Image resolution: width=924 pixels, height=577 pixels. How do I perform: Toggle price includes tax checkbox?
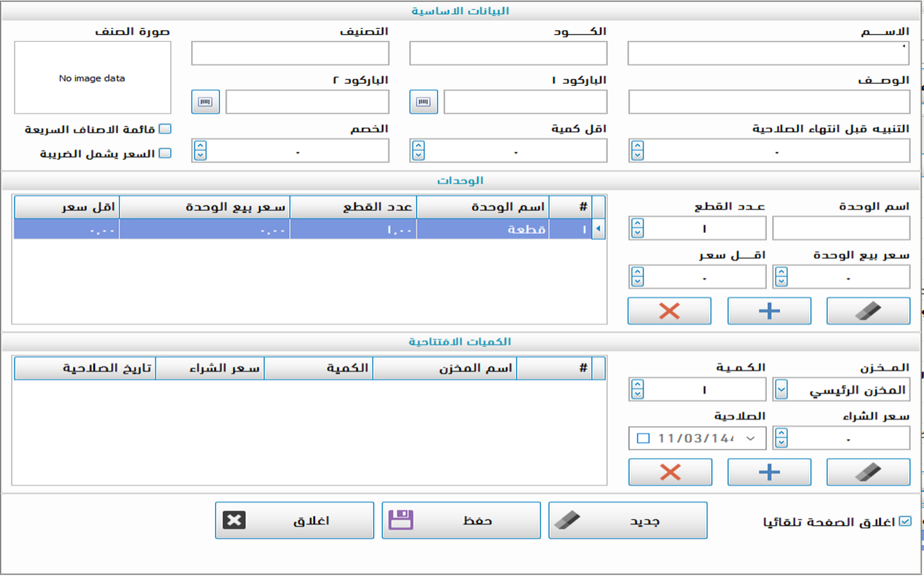(x=165, y=153)
